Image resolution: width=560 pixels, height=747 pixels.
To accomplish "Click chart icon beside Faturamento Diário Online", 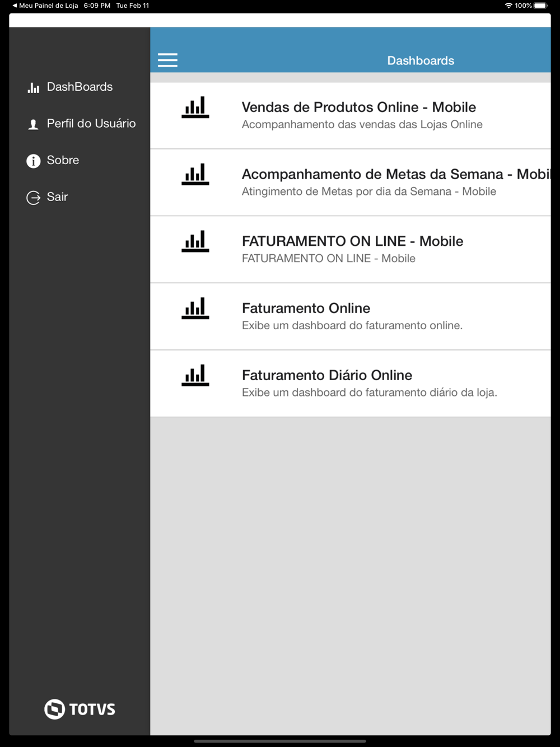I will point(195,375).
